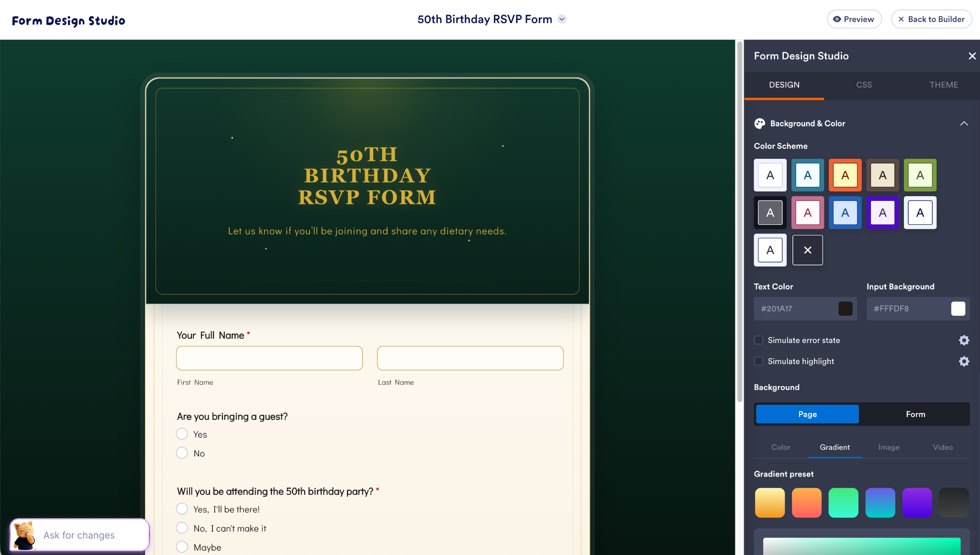Select the white default color scheme
The image size is (980, 555).
click(770, 175)
